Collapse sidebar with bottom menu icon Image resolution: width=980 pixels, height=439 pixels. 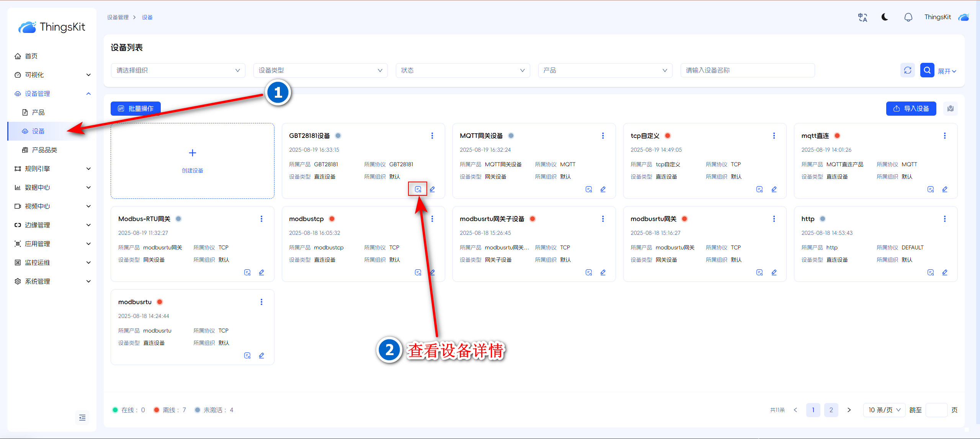click(82, 418)
